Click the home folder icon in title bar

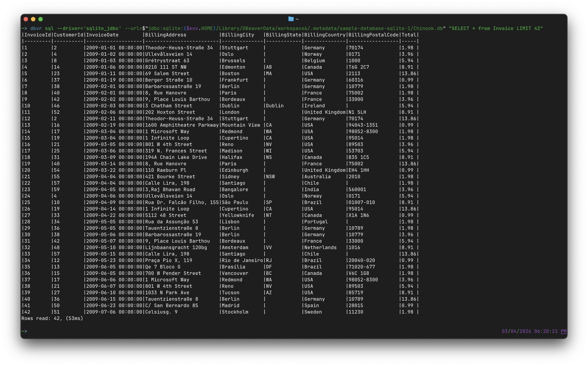[291, 19]
